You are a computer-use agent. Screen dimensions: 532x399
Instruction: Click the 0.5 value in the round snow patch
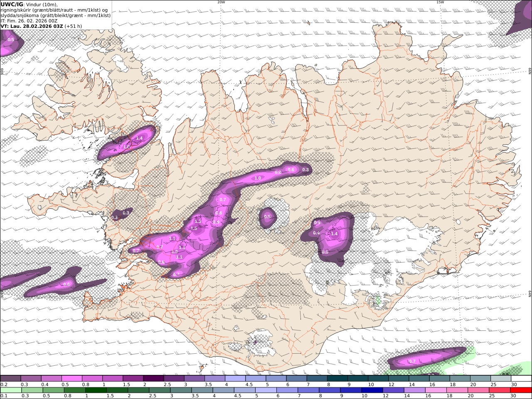[268, 217]
